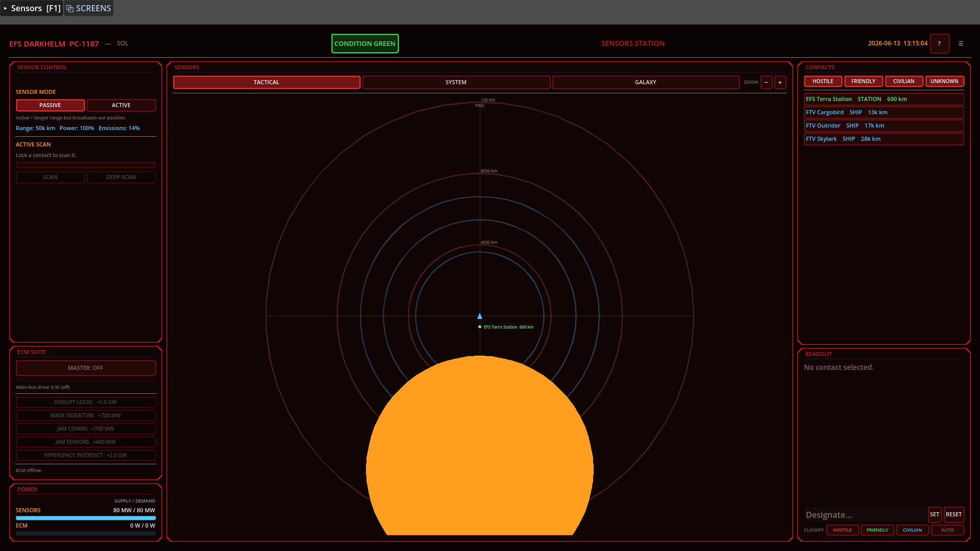Toggle HOSTILE contacts filter
980x551 pixels.
[823, 81]
